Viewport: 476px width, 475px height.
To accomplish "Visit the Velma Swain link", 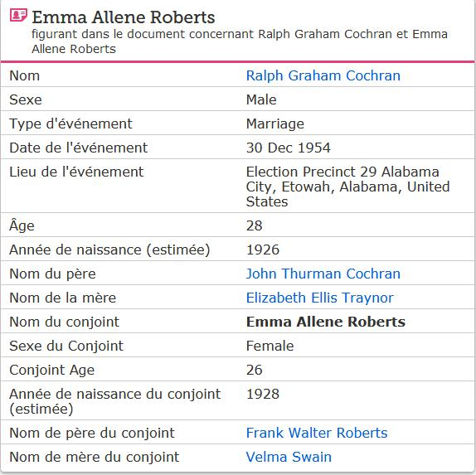I will tap(289, 457).
